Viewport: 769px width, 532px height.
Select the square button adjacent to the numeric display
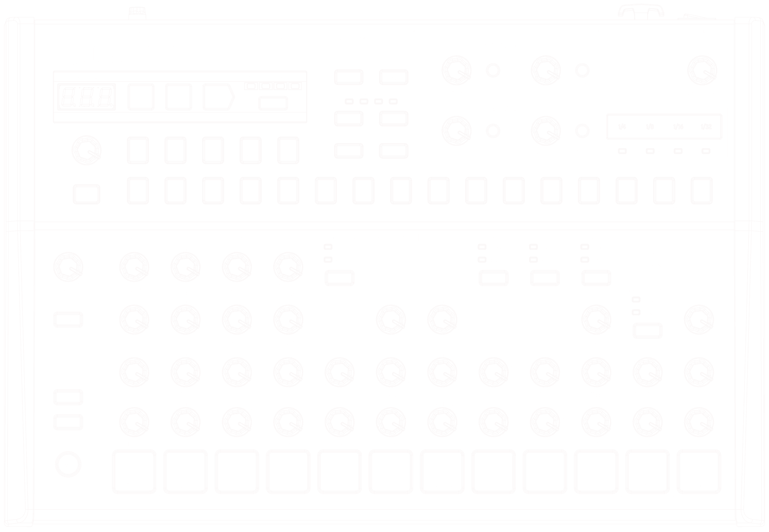tap(141, 97)
